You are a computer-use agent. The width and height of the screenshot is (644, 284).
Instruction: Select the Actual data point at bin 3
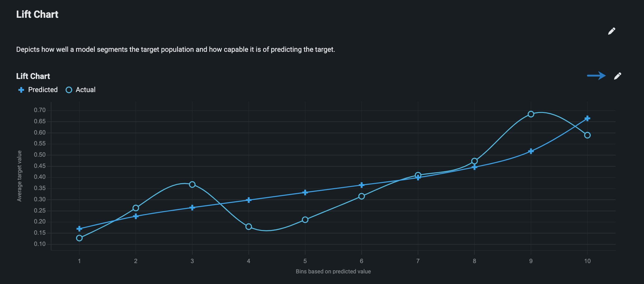pyautogui.click(x=192, y=184)
